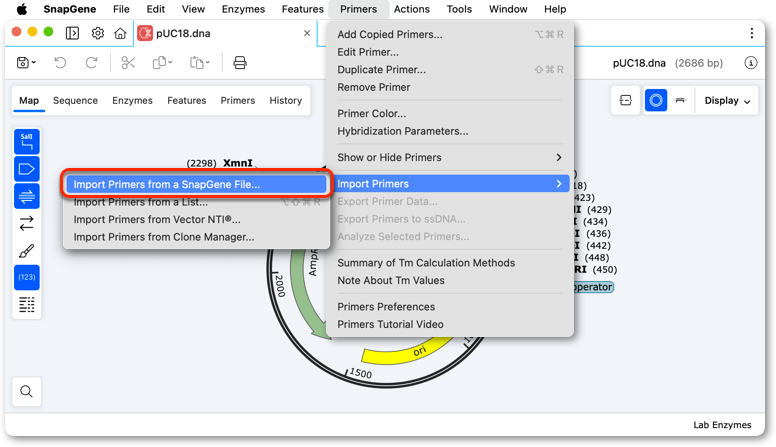The width and height of the screenshot is (776, 447).
Task: Open the File menu
Action: pyautogui.click(x=121, y=9)
